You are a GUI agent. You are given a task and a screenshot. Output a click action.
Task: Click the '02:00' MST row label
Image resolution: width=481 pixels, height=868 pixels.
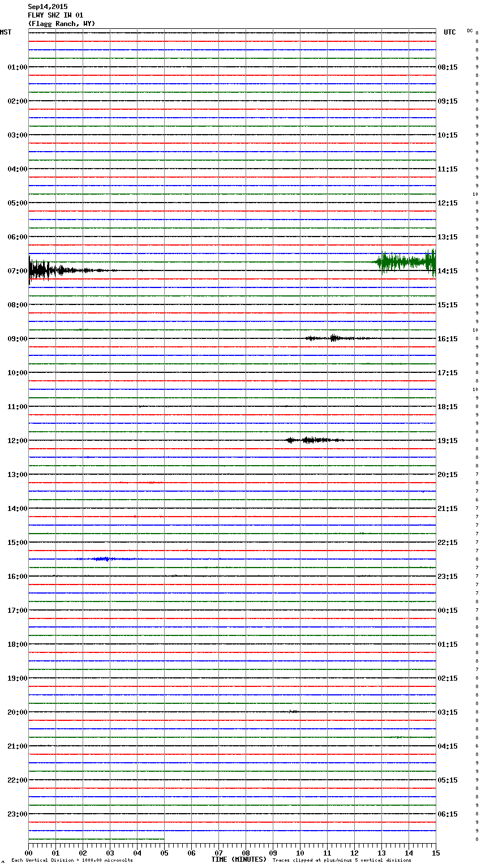click(18, 101)
